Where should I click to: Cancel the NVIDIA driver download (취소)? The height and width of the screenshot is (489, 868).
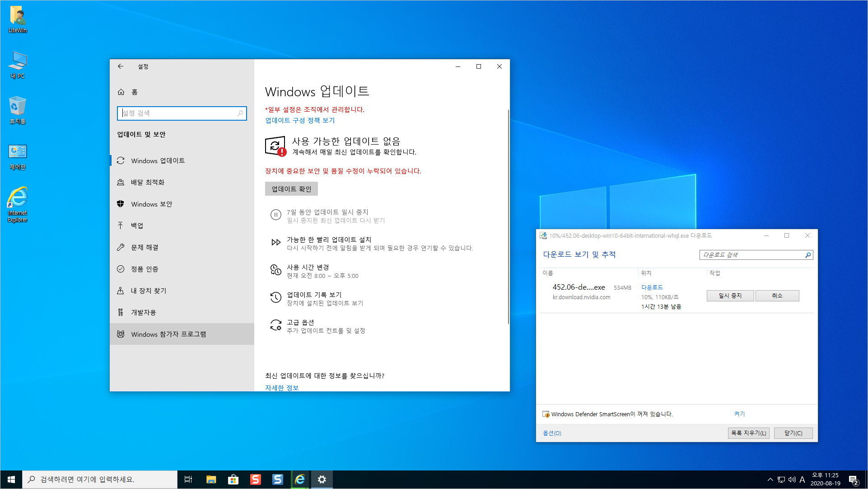[x=777, y=296]
